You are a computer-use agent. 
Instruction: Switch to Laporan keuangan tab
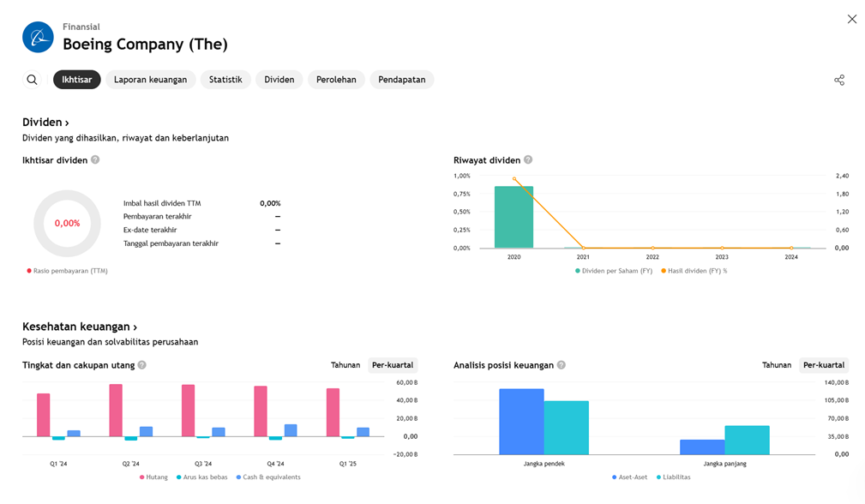tap(151, 80)
